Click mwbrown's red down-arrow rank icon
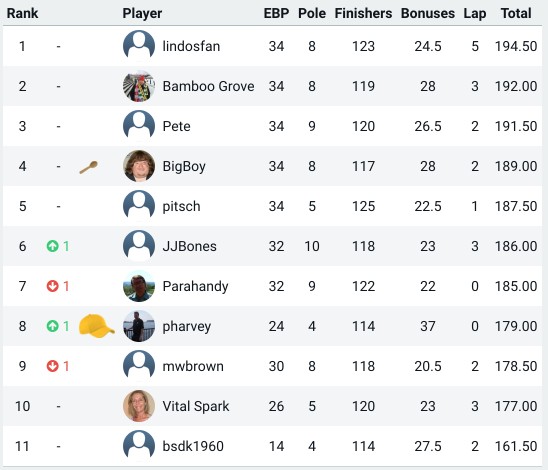The image size is (548, 470). pyautogui.click(x=52, y=366)
